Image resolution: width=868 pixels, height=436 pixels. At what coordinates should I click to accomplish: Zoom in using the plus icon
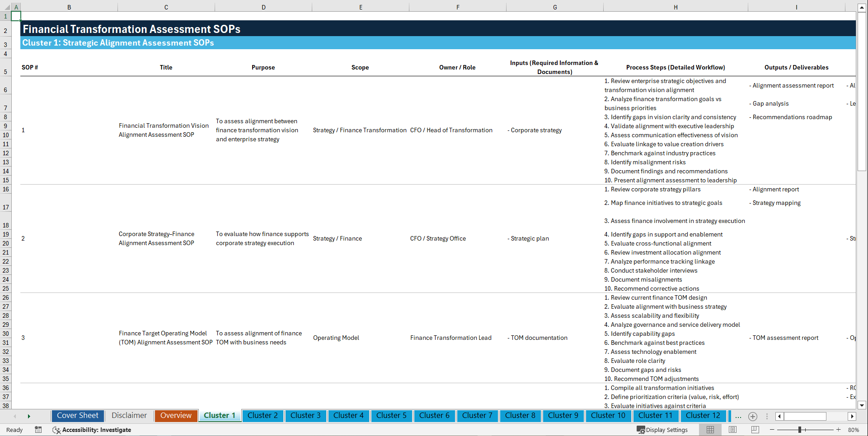click(x=839, y=430)
